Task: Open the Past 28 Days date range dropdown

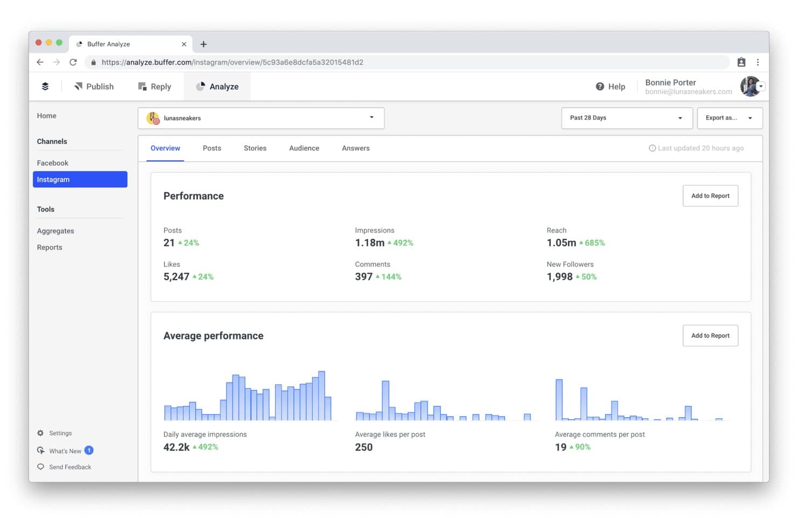Action: pos(627,118)
